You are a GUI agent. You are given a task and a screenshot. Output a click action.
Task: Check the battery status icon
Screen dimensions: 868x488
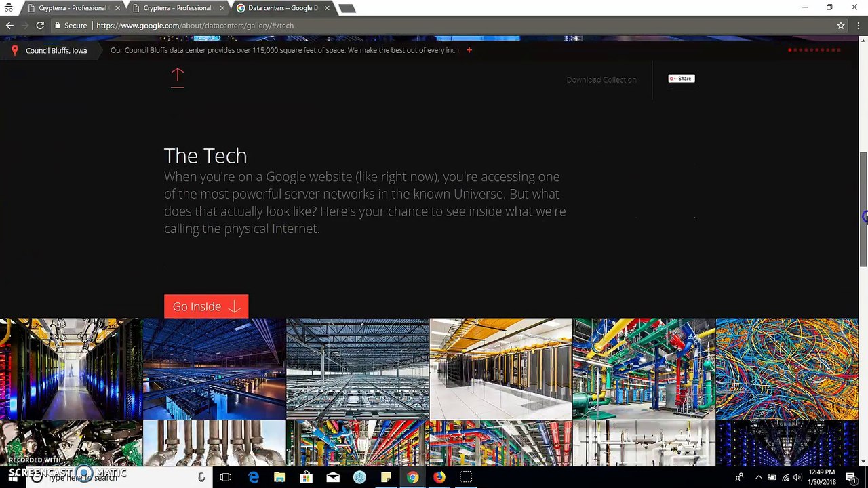772,477
